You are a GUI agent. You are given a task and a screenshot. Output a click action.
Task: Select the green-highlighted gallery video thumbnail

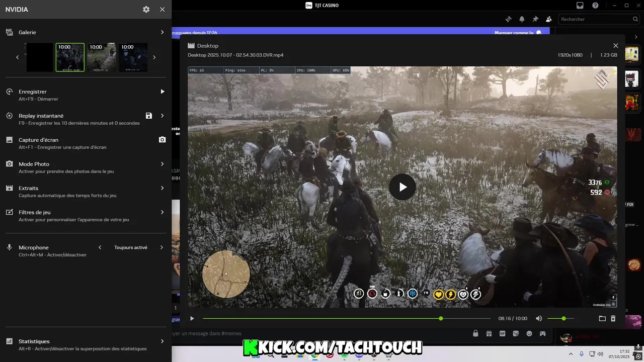pos(70,57)
